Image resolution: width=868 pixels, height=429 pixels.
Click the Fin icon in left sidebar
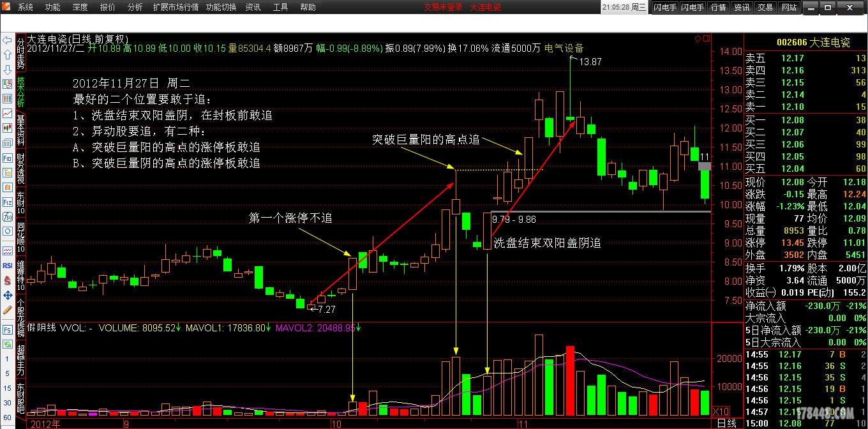point(7,158)
